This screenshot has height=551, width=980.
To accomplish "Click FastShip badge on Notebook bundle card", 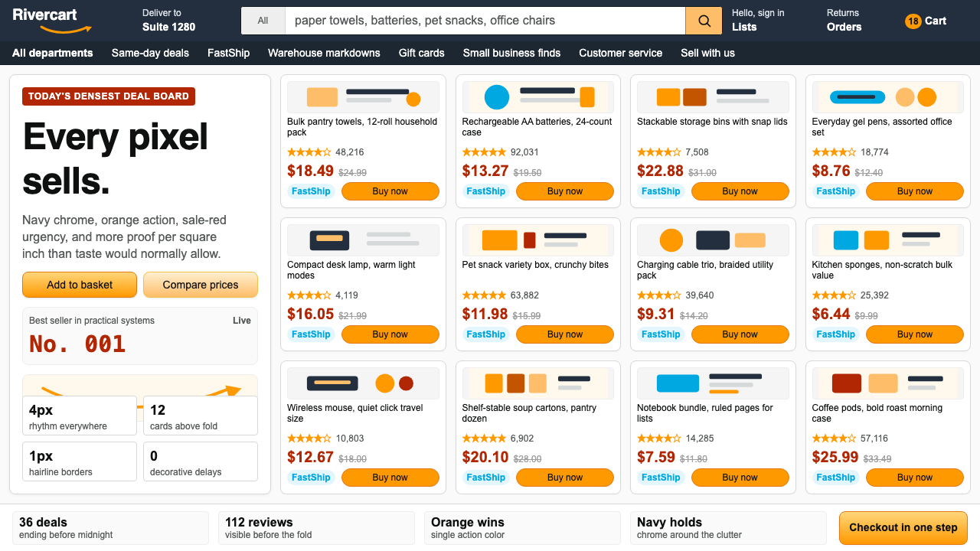I will 661,478.
